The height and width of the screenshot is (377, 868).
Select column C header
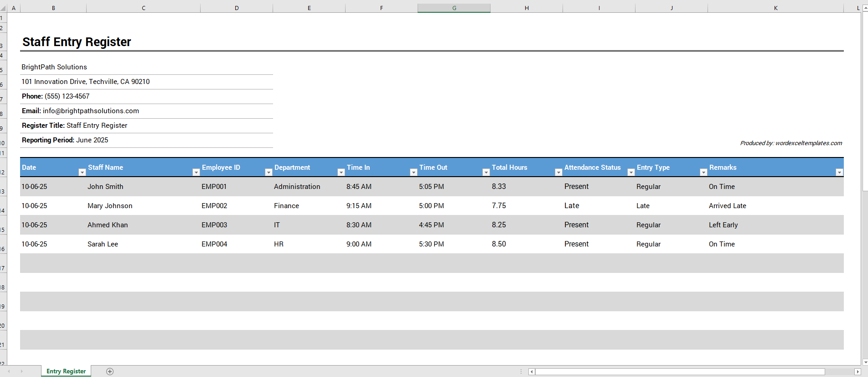click(x=143, y=8)
